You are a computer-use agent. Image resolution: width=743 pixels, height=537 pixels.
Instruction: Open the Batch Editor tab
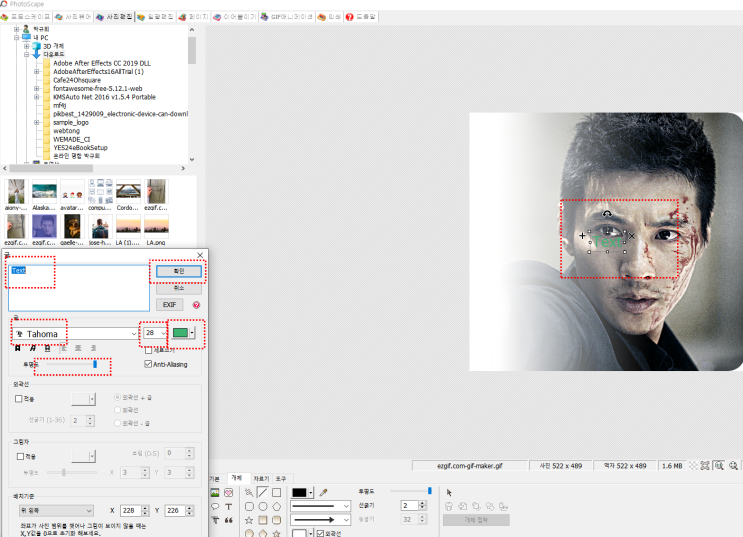point(155,17)
